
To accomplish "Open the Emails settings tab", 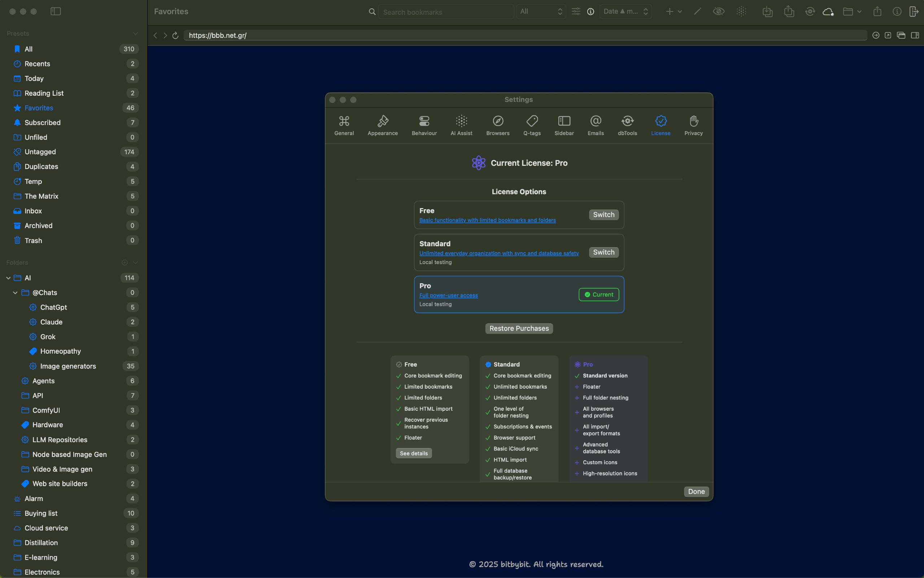I will click(596, 125).
